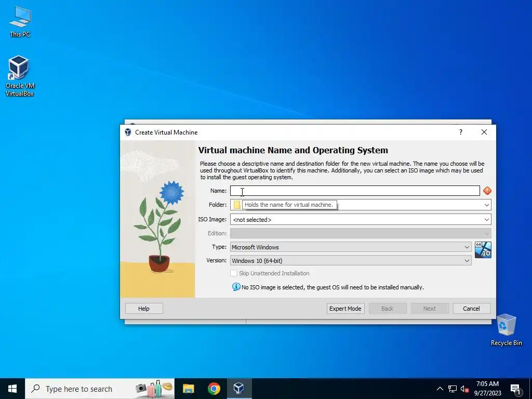This screenshot has width=532, height=399.
Task: Open the Windows Start menu
Action: tap(12, 389)
